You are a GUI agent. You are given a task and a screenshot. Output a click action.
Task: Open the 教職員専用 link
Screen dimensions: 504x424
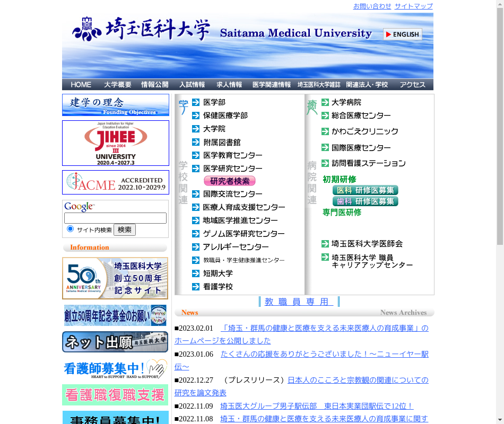pyautogui.click(x=299, y=302)
